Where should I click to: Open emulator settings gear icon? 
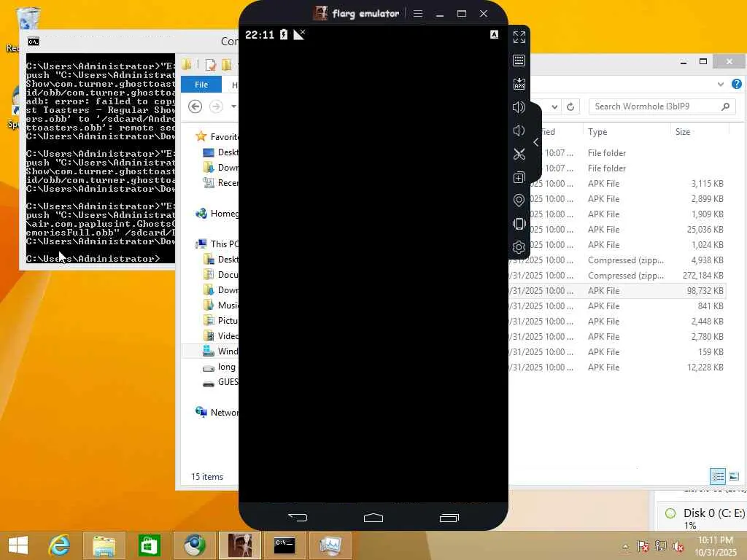point(519,247)
